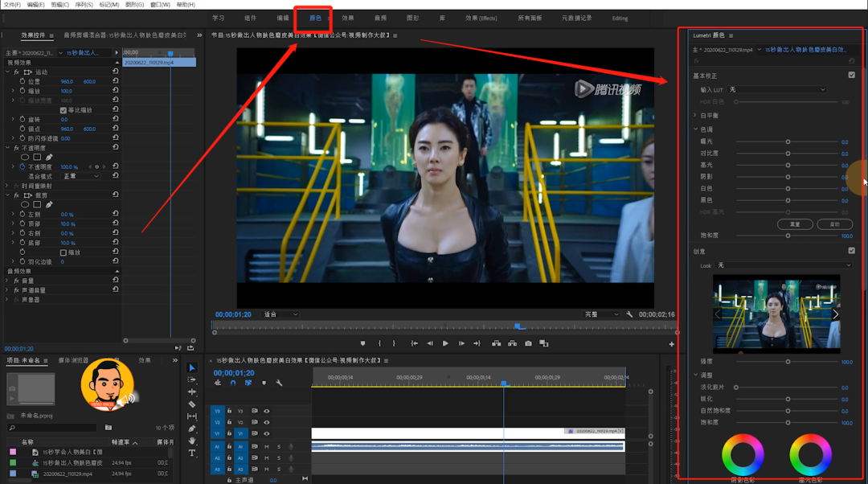
Task: Open Program monitor settings wrench
Action: [x=629, y=314]
